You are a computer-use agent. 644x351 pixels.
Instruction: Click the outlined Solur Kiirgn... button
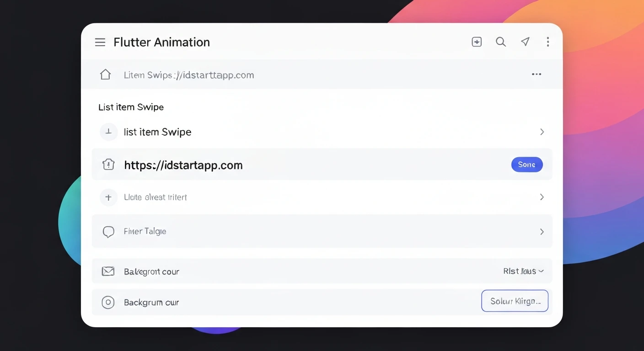click(x=515, y=301)
